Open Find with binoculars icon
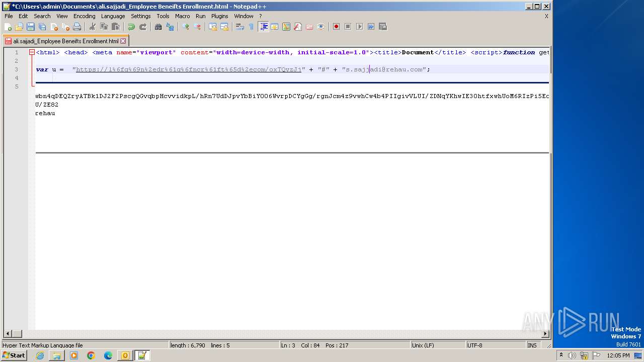The height and width of the screenshot is (362, 644). click(158, 27)
